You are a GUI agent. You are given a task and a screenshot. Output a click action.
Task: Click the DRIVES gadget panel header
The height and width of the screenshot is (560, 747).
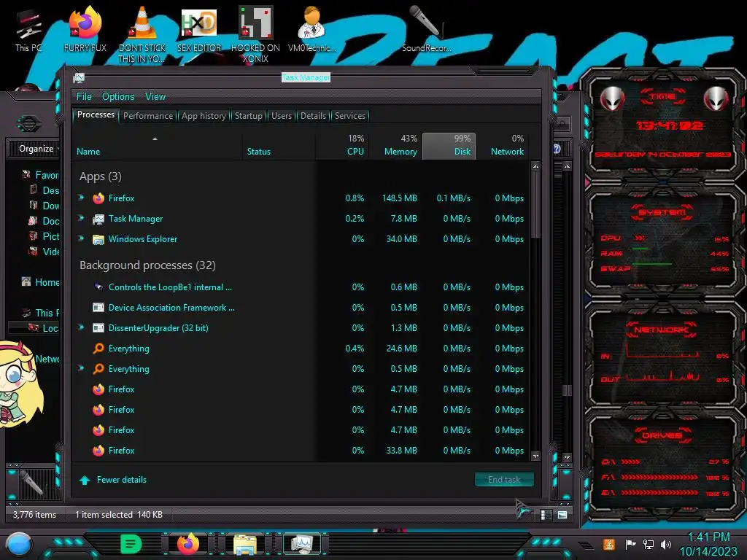pos(662,435)
